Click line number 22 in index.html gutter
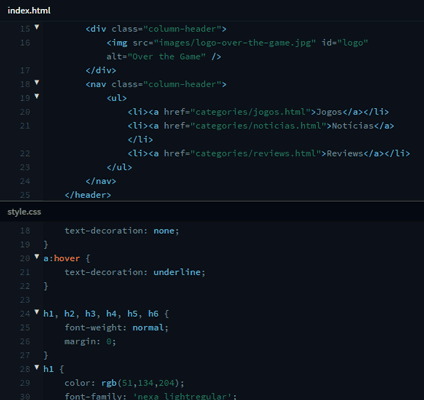Screen dimensions: 424x400 pos(25,154)
